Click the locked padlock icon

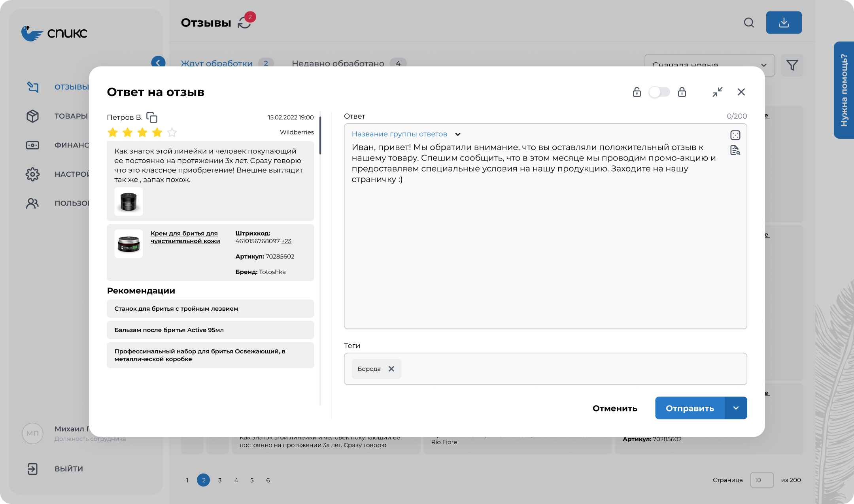click(682, 92)
